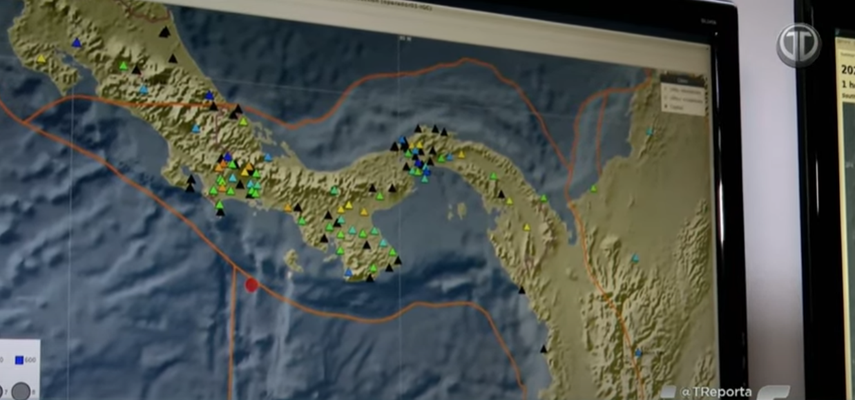Select the leftmost yellow station triangle
Screen dimensions: 855x400
point(41,59)
